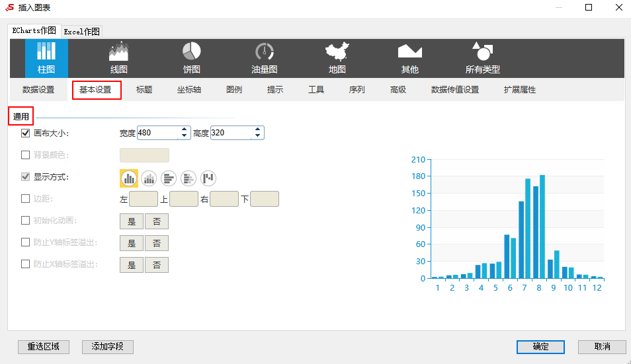Click the 左 margin input field

tap(144, 199)
